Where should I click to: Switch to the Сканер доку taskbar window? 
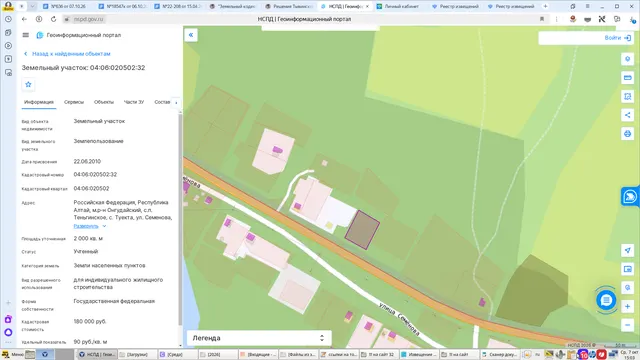point(500,354)
